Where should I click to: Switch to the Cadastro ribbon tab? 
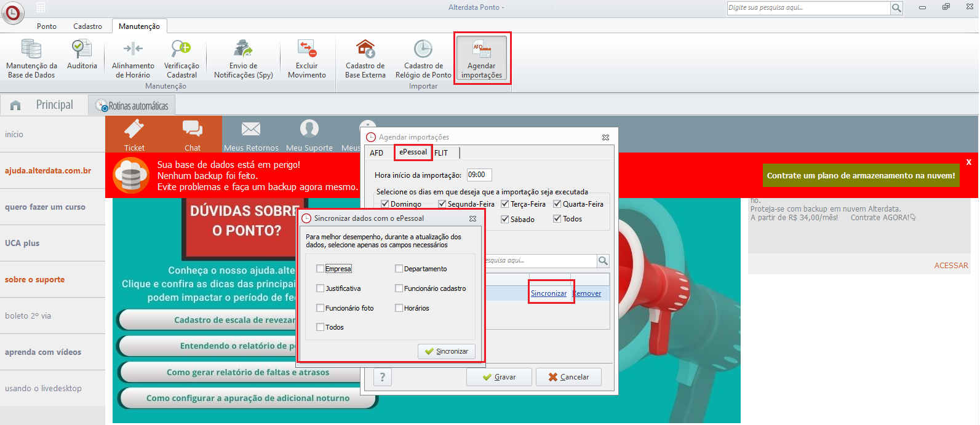pos(88,26)
